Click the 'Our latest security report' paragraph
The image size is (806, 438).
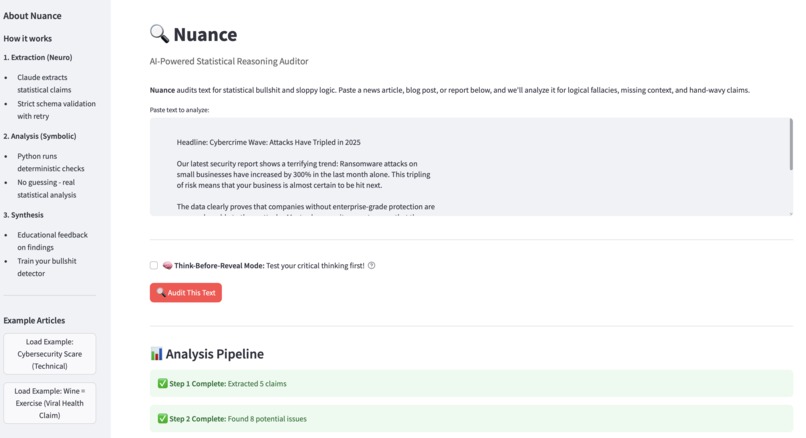tap(303, 174)
